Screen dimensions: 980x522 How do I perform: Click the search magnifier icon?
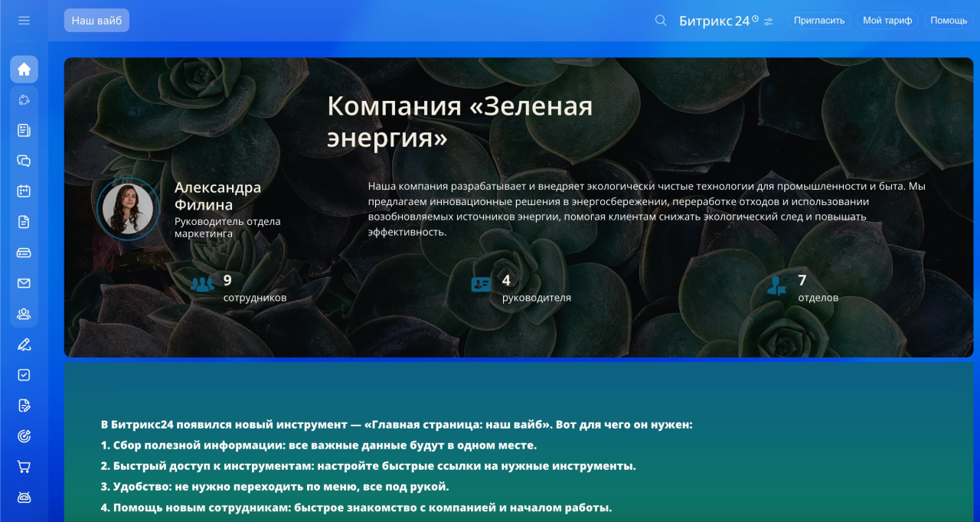[661, 21]
